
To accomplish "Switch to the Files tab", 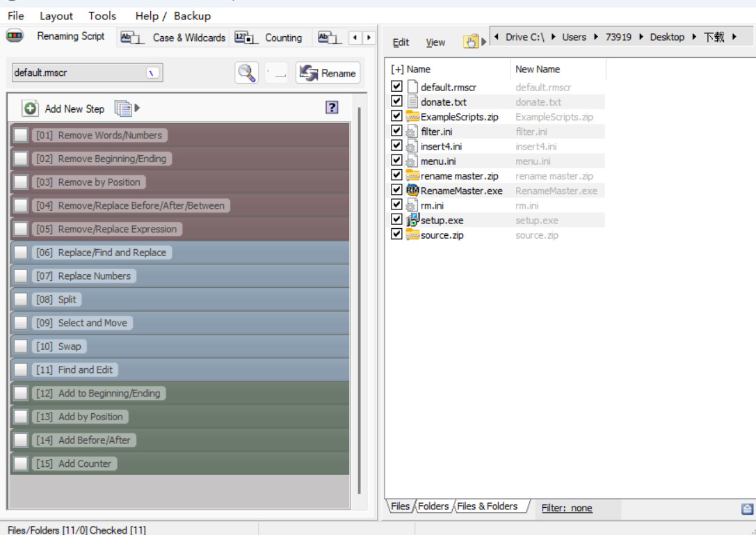I will [x=400, y=506].
